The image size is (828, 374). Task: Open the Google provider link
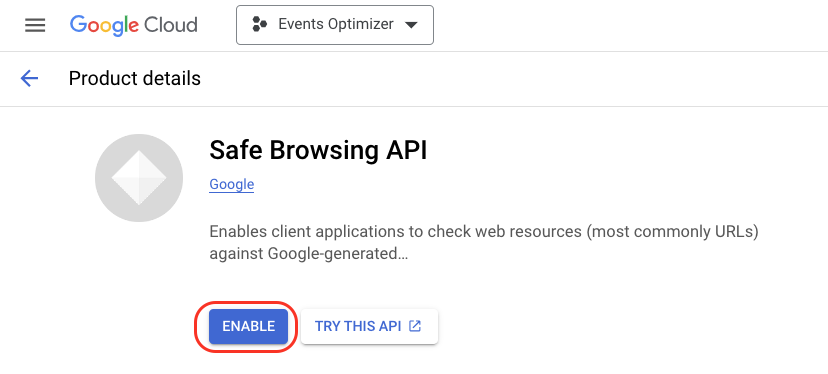[231, 184]
